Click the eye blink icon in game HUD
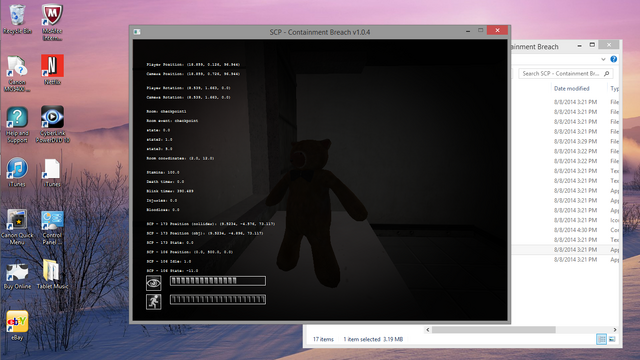640x360 pixels. pos(153,283)
